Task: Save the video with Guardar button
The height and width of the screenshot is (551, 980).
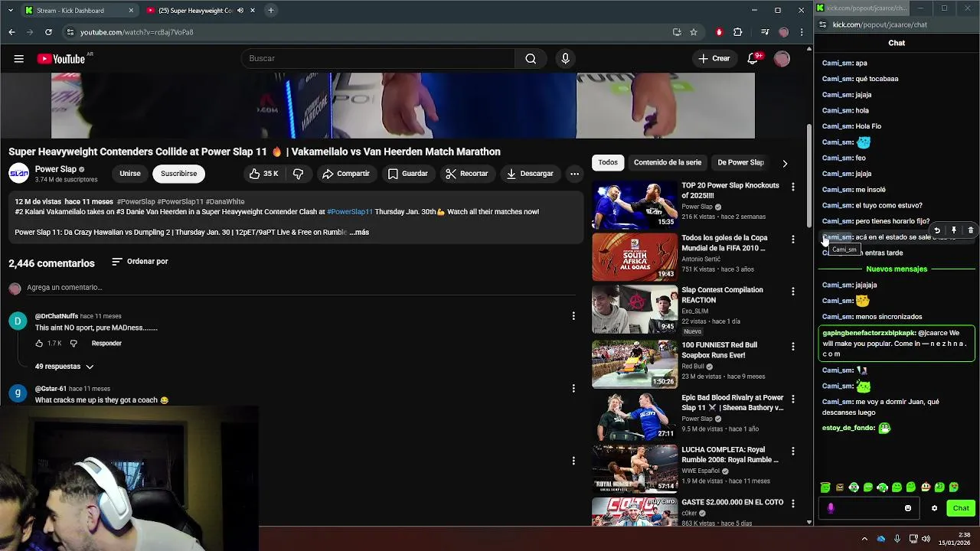Action: coord(407,174)
